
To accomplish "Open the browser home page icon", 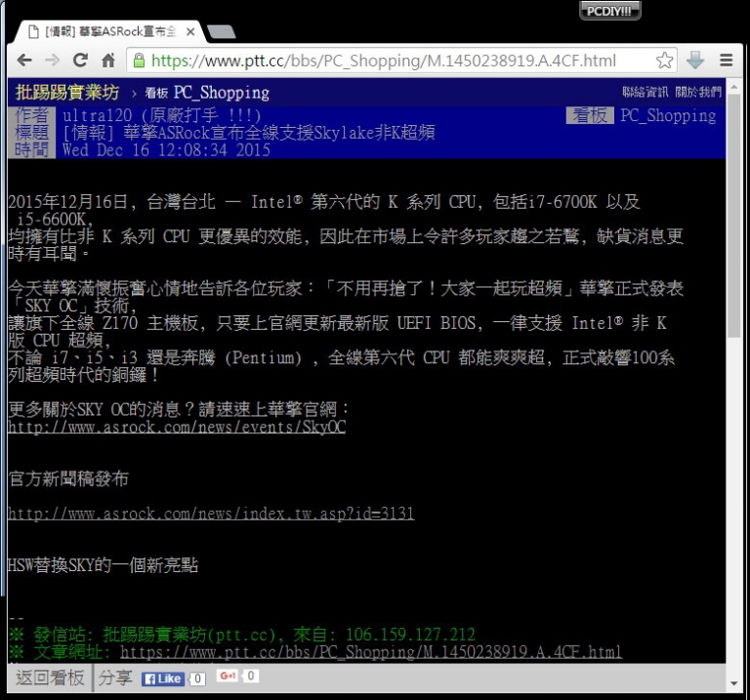I will pyautogui.click(x=108, y=61).
